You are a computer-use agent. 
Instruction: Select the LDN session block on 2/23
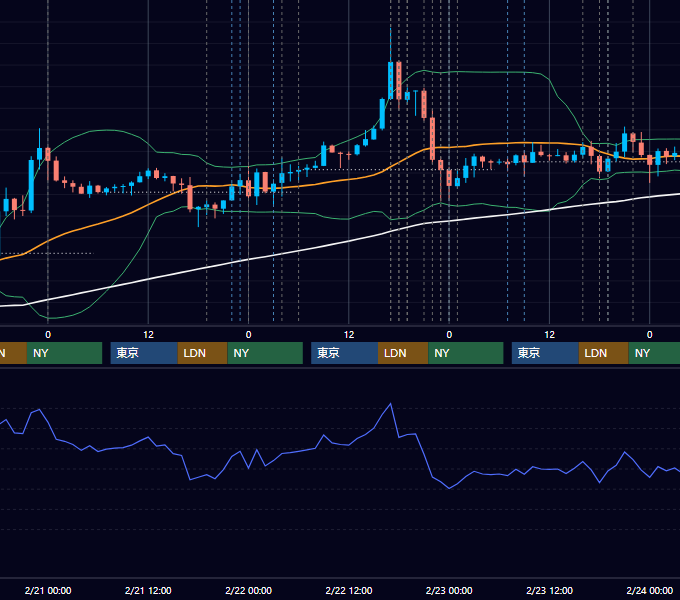[x=604, y=353]
